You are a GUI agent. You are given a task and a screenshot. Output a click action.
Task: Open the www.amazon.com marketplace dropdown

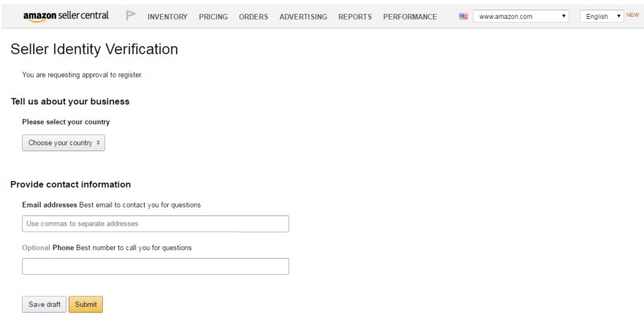(x=521, y=17)
